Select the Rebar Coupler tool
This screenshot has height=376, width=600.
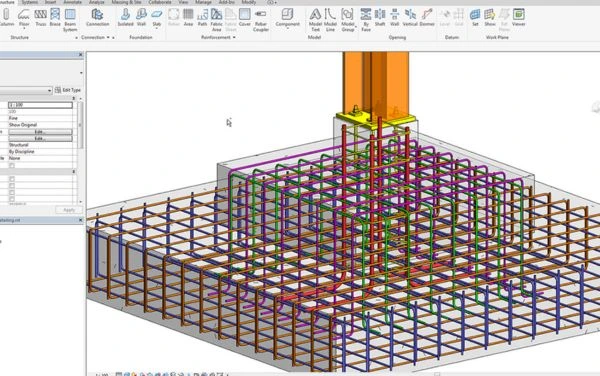click(261, 20)
